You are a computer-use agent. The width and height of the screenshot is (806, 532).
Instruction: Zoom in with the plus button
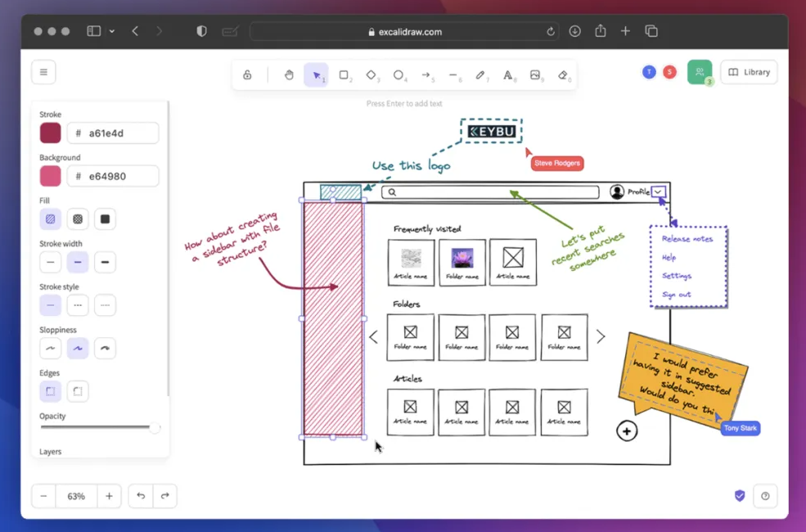pyautogui.click(x=109, y=496)
